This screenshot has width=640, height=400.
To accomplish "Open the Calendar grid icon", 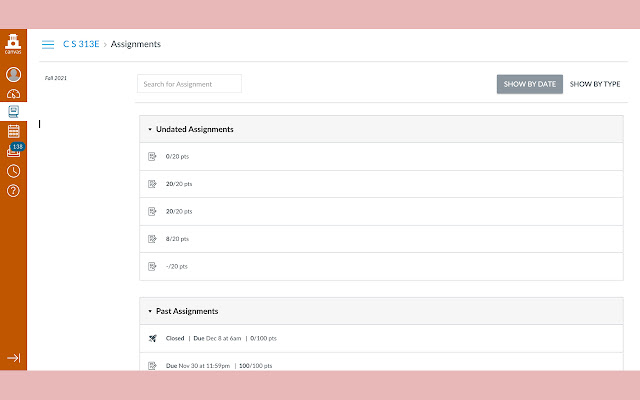I will (x=13, y=131).
